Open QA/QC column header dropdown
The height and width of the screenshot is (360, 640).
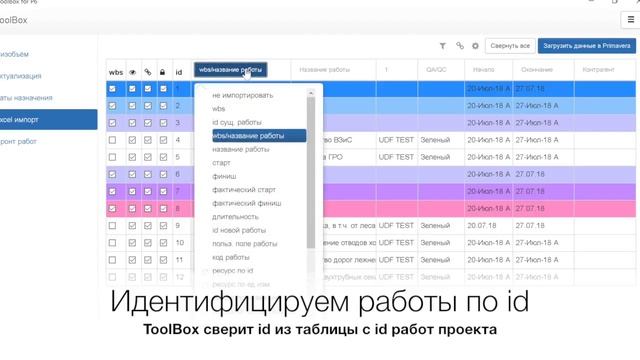[436, 70]
